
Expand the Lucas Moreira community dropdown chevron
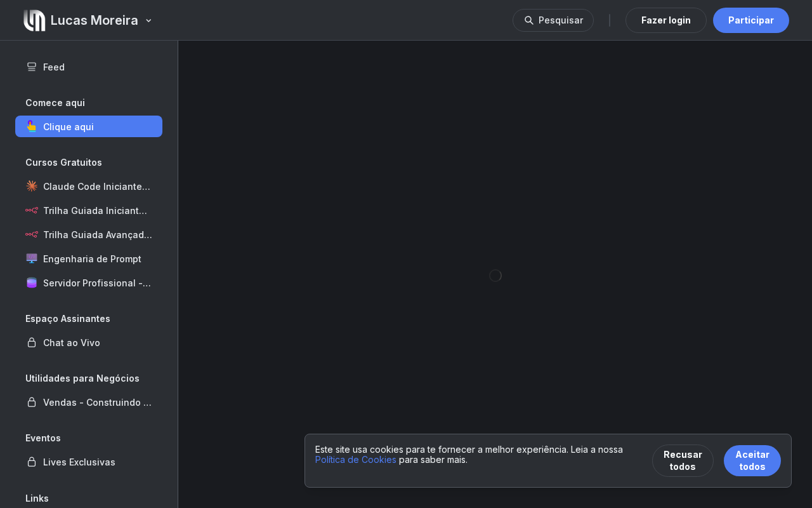click(x=148, y=20)
